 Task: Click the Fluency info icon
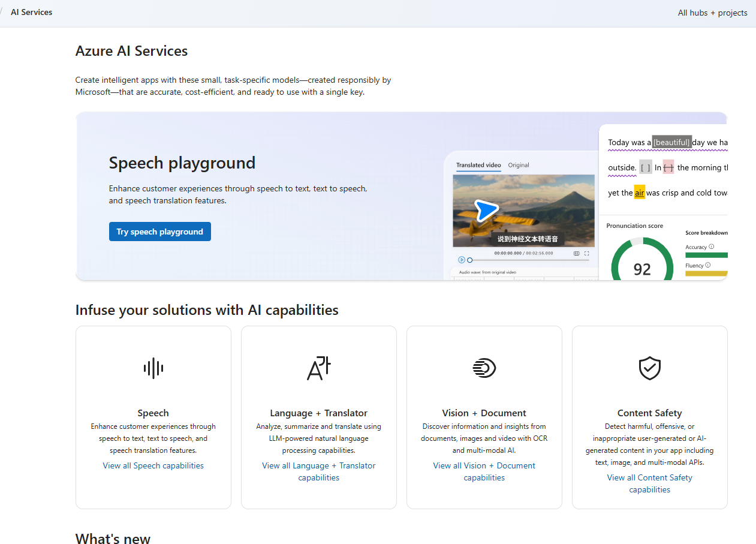(708, 265)
